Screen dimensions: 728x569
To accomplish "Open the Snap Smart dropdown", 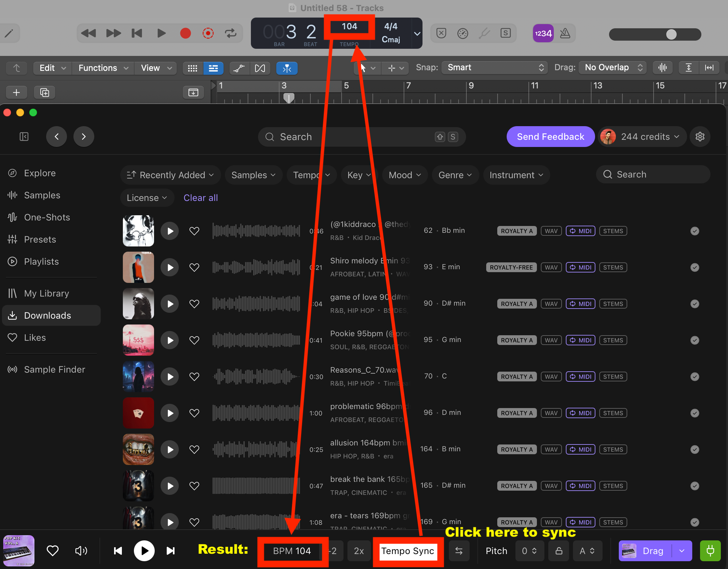I will (495, 68).
